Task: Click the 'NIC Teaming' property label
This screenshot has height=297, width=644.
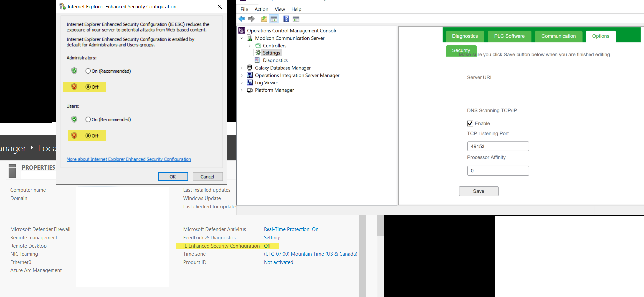Action: 24,254
